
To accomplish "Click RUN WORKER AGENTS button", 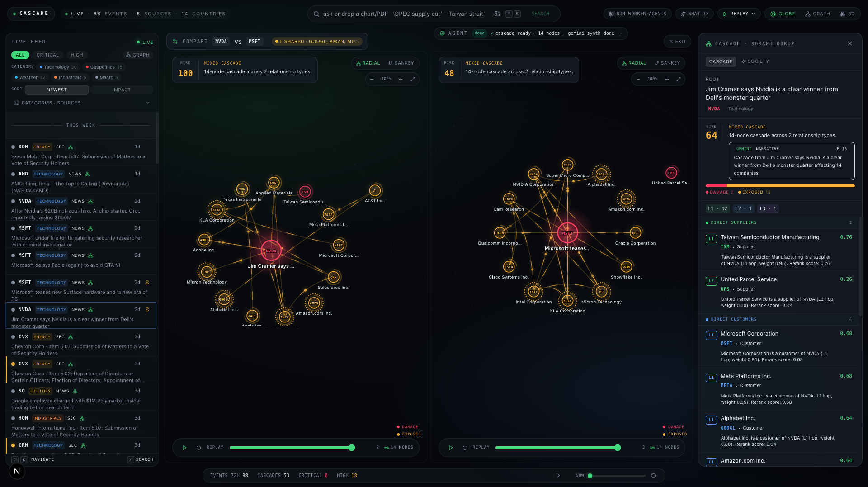I will click(637, 14).
